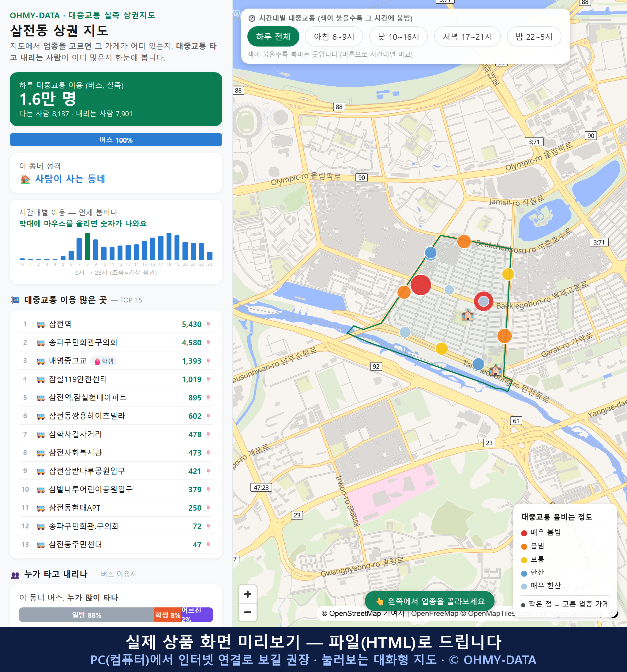Select the 삼전삼밭나루공원입구 stop row

point(116,471)
